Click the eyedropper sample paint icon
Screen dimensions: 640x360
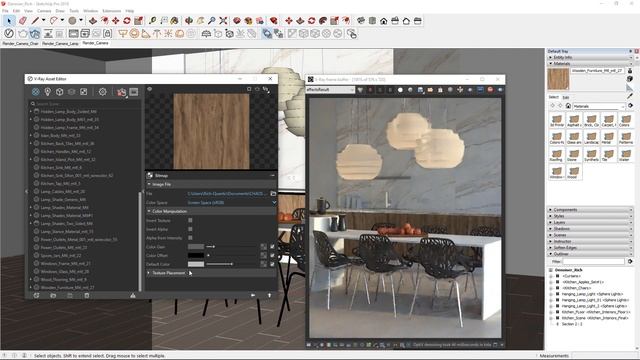click(x=630, y=96)
